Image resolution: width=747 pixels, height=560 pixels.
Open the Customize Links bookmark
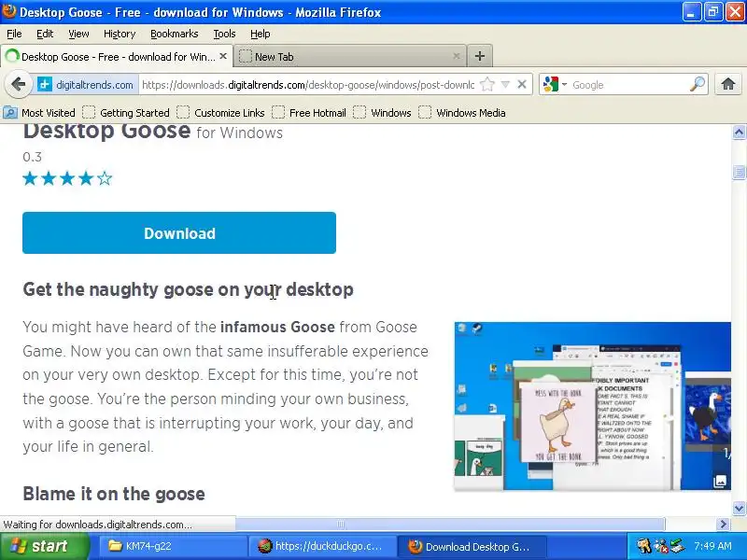click(220, 113)
